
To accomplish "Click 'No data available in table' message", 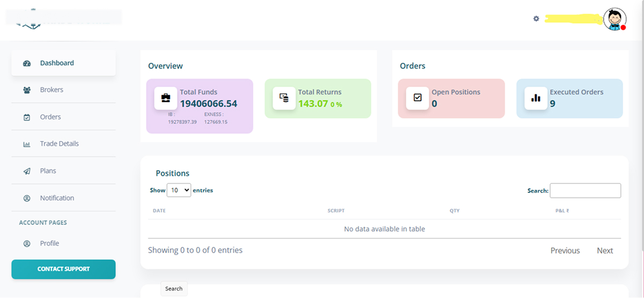I will pos(384,229).
